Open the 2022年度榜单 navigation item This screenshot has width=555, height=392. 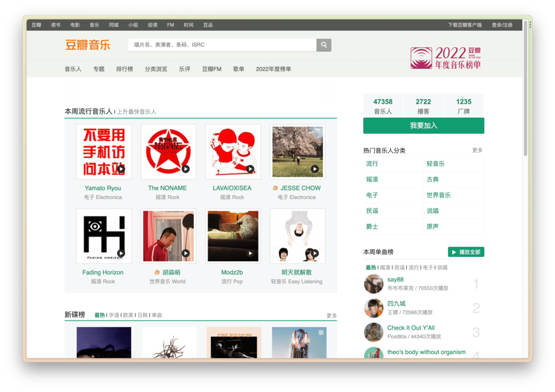(273, 69)
